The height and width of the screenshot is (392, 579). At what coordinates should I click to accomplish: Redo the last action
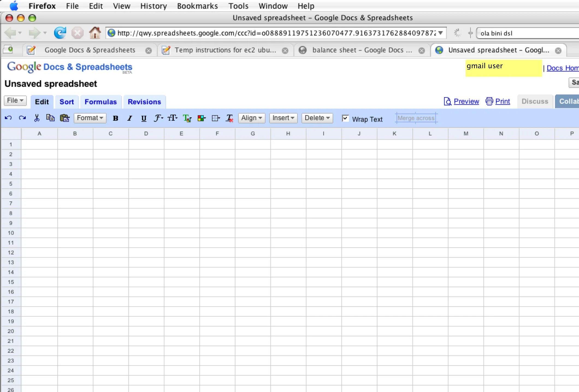(22, 118)
